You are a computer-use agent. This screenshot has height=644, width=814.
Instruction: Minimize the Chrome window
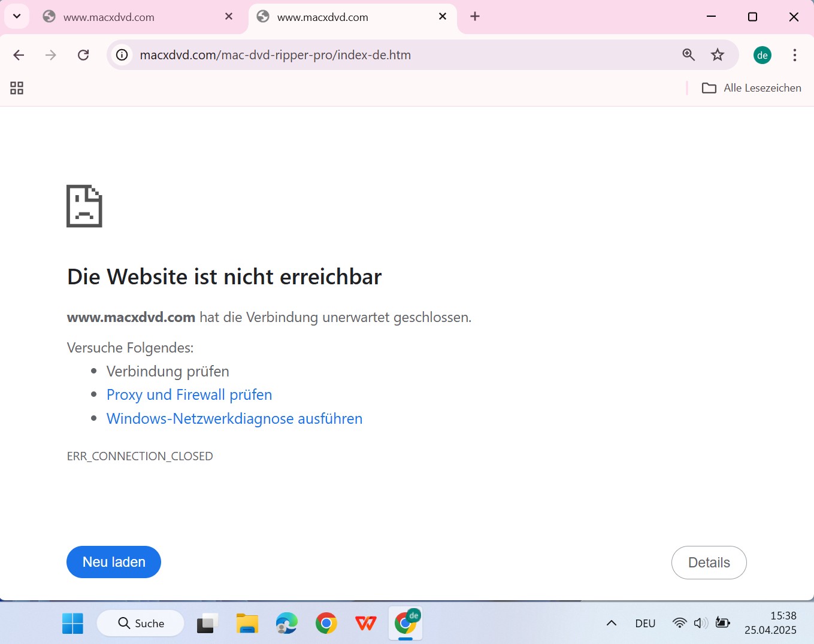point(712,17)
